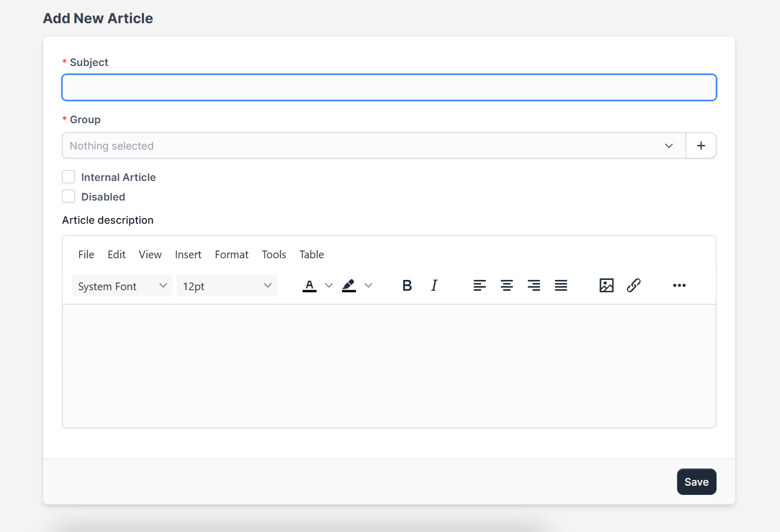The image size is (780, 532).
Task: Justify the article text
Action: [561, 286]
